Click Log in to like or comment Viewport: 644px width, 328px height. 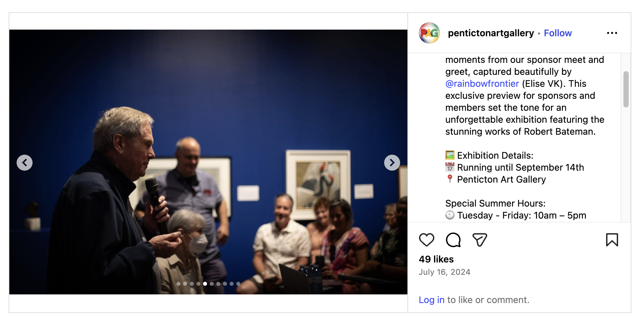point(432,300)
